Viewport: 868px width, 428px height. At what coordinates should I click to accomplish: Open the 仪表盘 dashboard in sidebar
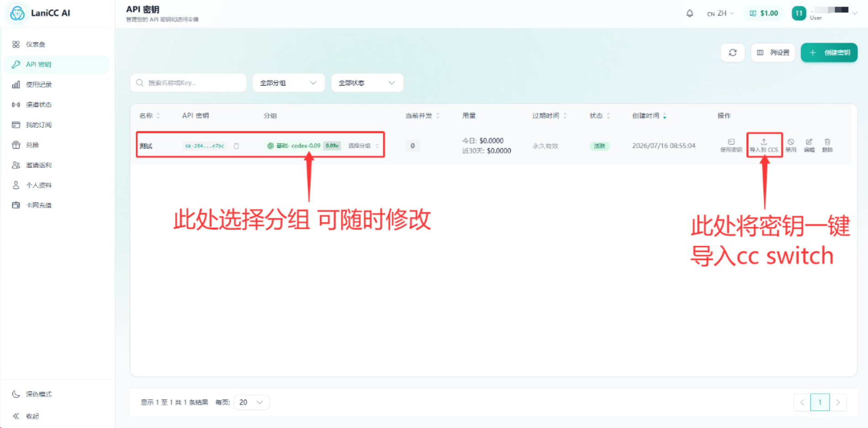click(x=35, y=44)
